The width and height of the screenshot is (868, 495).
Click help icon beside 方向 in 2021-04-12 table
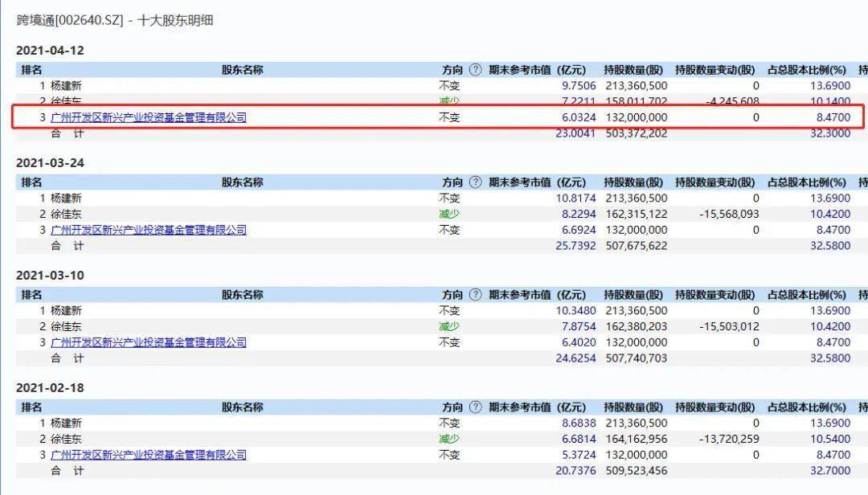coord(475,70)
